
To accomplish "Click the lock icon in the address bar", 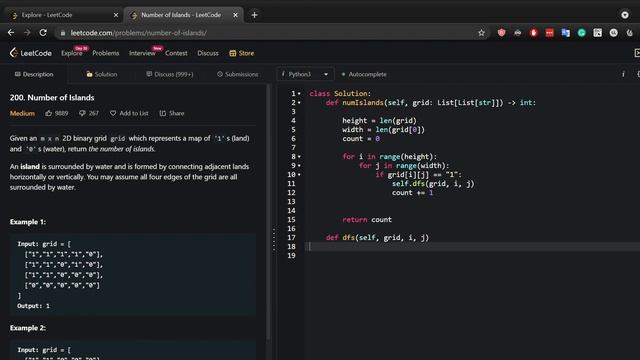I will pos(62,33).
